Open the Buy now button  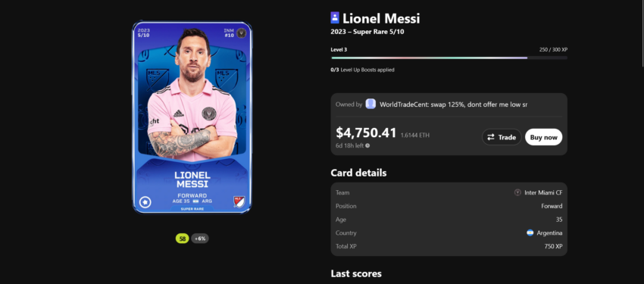click(543, 137)
